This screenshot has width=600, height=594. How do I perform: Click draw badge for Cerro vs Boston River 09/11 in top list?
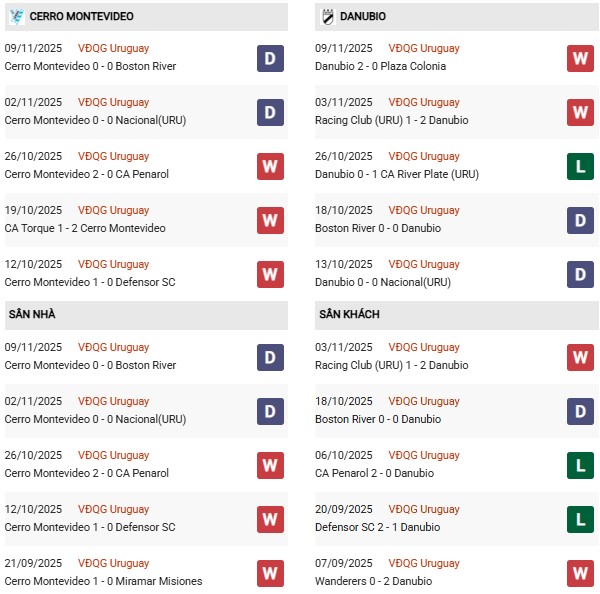pyautogui.click(x=270, y=58)
